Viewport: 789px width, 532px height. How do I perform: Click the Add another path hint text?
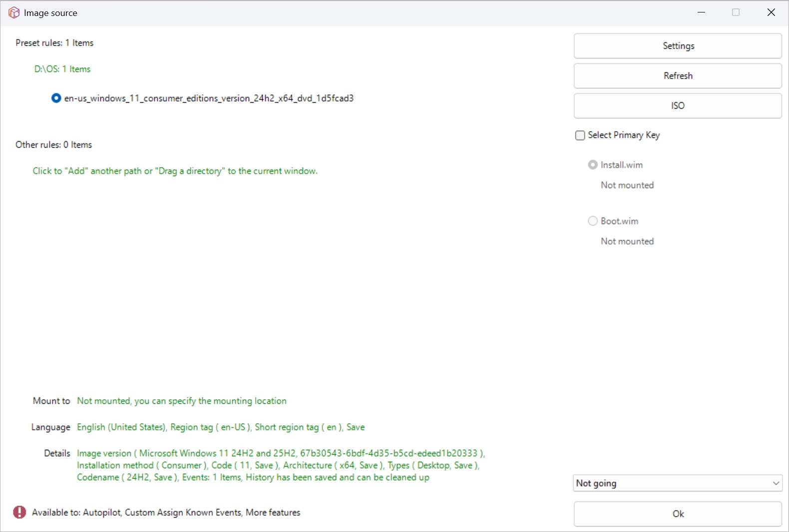175,171
